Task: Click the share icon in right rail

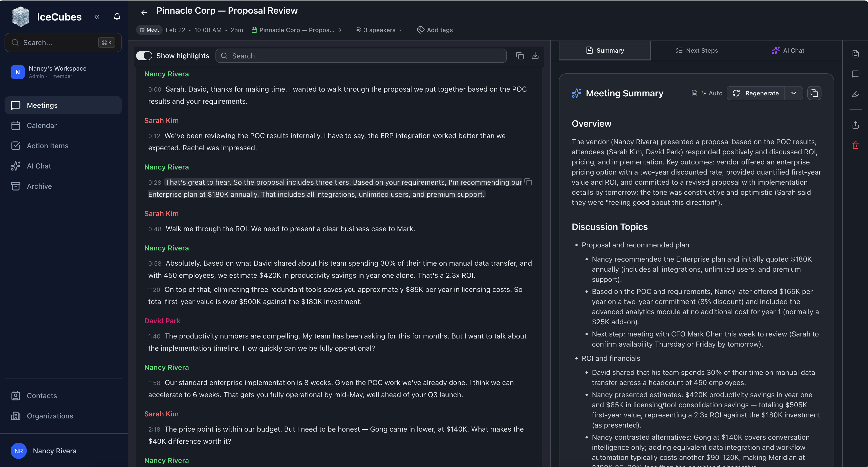Action: click(x=855, y=125)
